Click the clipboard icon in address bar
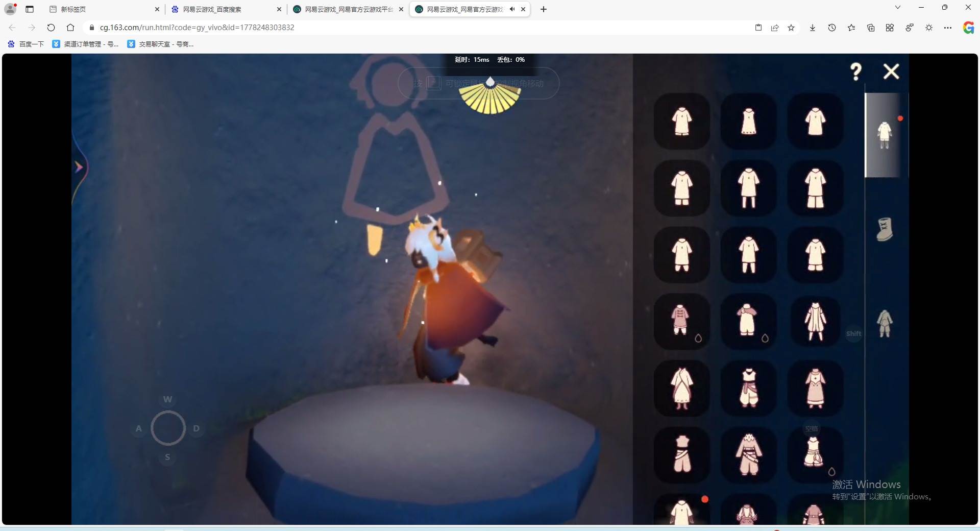The width and height of the screenshot is (980, 531). 758,28
